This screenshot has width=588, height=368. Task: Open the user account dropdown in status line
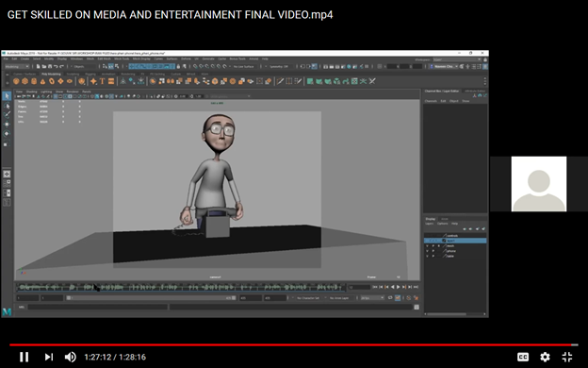(444, 66)
